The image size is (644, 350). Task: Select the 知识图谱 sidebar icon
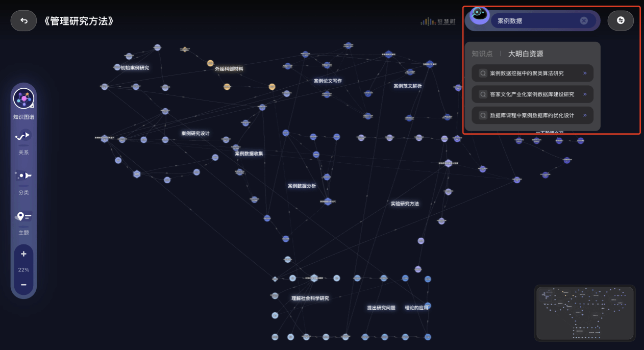coord(23,99)
